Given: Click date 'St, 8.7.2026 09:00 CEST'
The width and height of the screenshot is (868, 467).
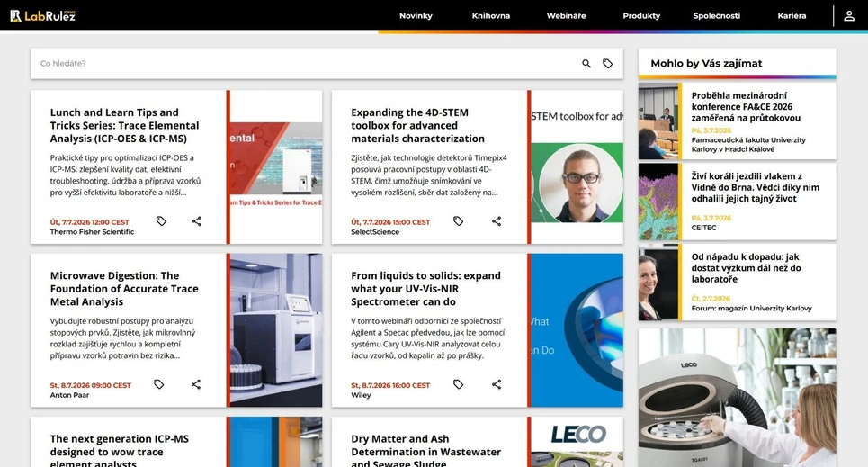Looking at the screenshot, I should [x=90, y=385].
